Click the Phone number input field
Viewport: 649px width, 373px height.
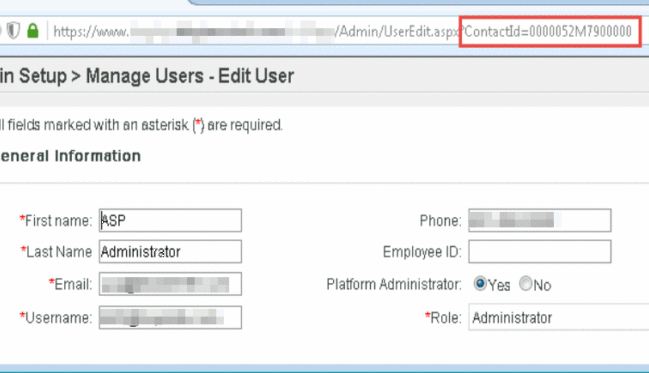point(540,220)
